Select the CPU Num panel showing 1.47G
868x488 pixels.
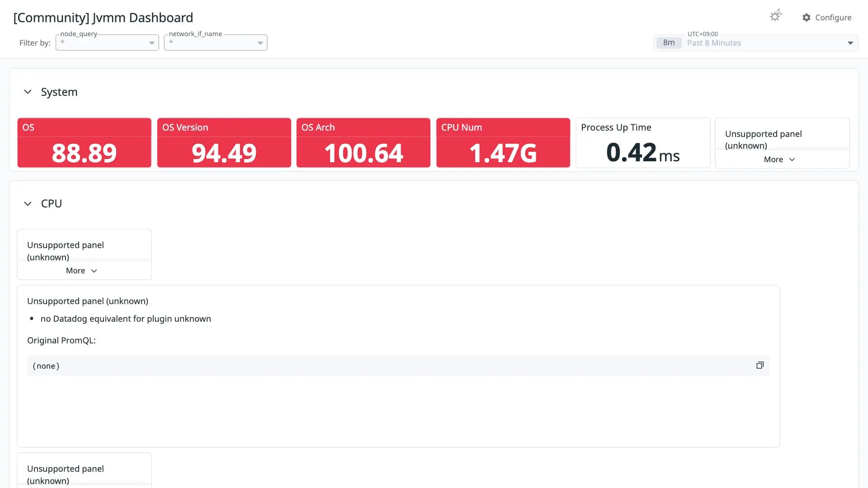(503, 143)
